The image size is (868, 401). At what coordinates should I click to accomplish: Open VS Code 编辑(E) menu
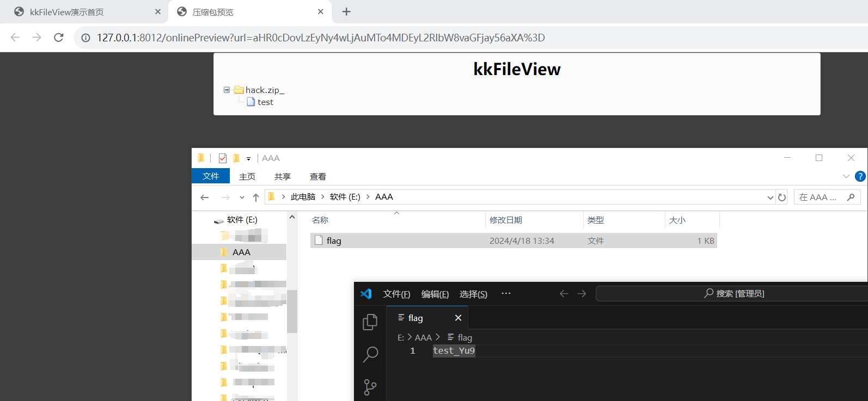point(435,294)
